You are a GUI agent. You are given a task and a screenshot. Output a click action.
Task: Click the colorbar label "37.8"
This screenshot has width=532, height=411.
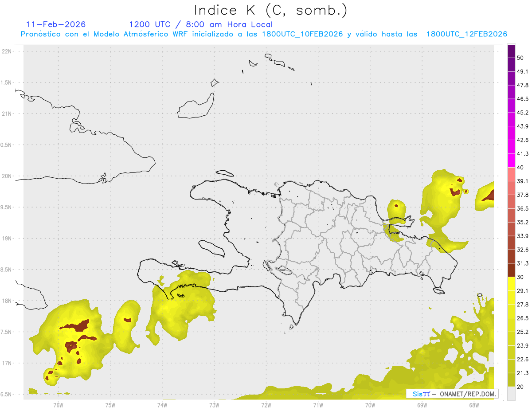tap(522, 195)
